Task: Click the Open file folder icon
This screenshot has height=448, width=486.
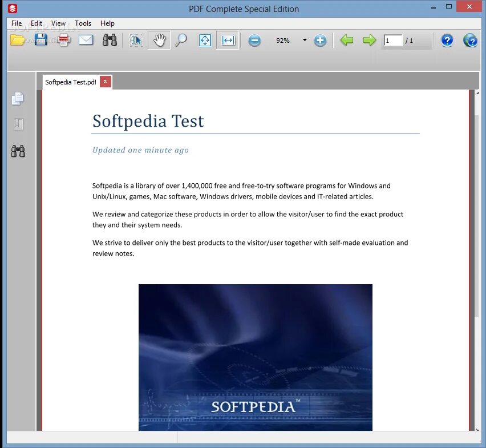Action: pyautogui.click(x=17, y=41)
